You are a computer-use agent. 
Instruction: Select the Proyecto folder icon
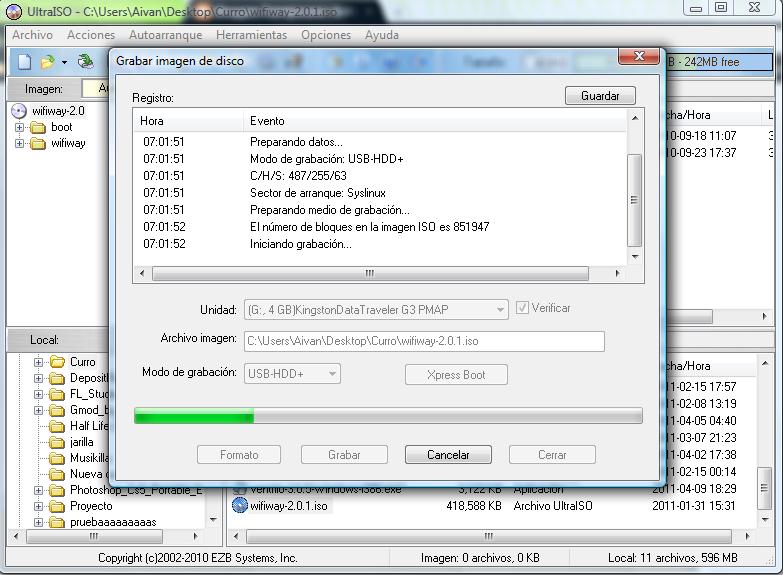(x=57, y=507)
